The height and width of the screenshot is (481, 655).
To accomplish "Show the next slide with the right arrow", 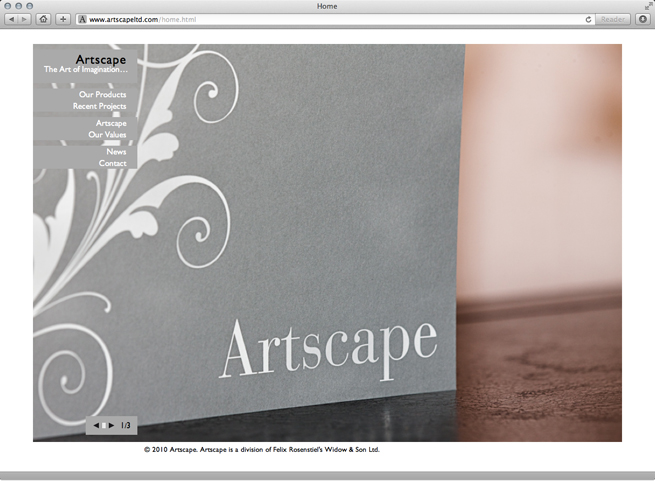I will click(111, 425).
